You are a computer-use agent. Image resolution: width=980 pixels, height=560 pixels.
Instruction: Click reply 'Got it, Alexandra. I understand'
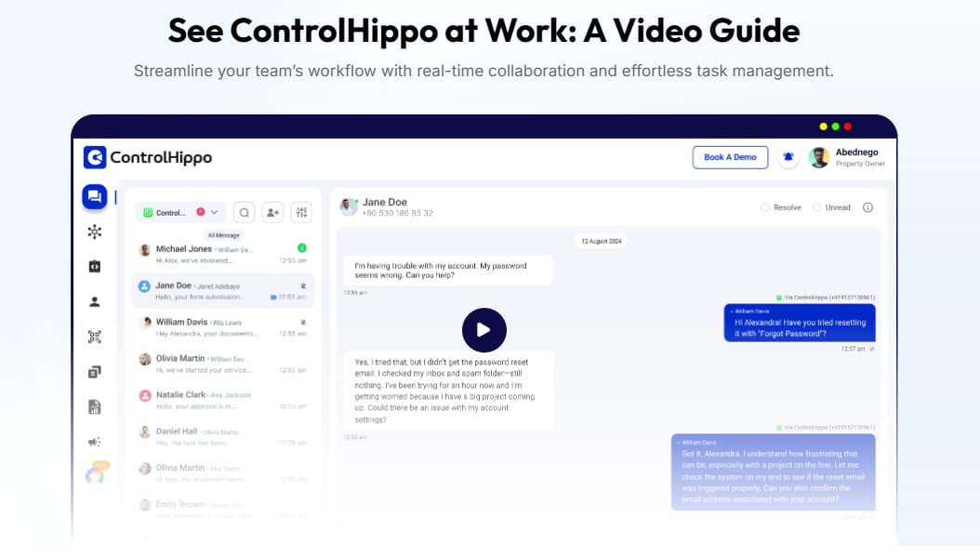click(774, 472)
